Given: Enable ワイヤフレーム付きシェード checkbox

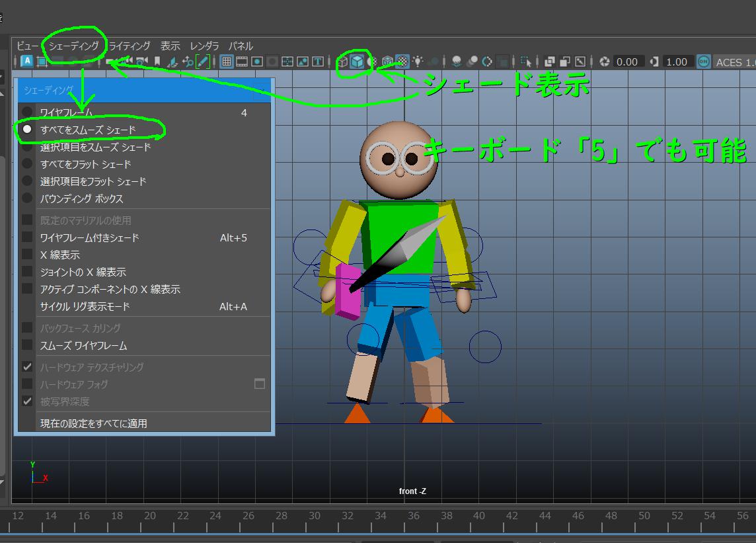Looking at the screenshot, I should click(x=28, y=237).
